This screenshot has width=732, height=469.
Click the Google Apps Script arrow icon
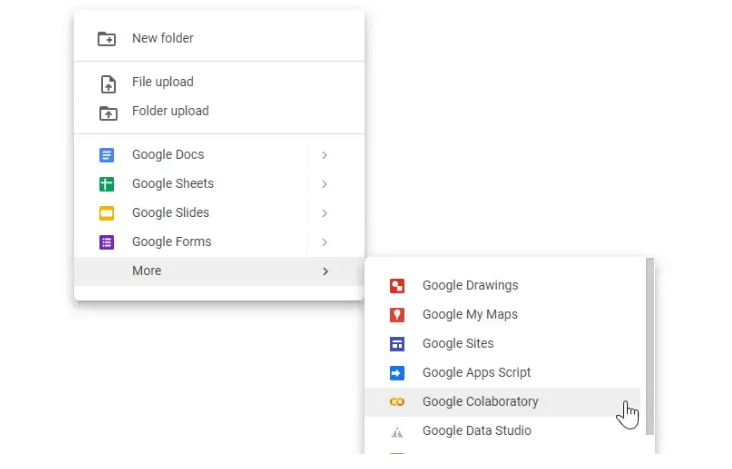pyautogui.click(x=397, y=373)
